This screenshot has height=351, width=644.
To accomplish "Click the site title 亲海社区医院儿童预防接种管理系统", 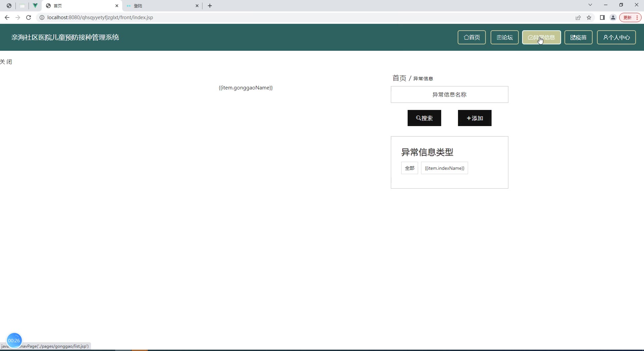I will (65, 37).
